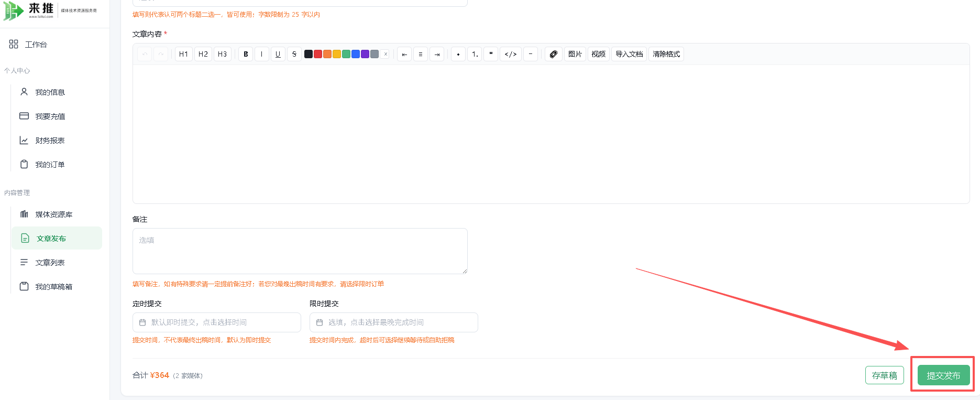Click the chart icon beside 财务报表
The width and height of the screenshot is (980, 400).
[24, 140]
